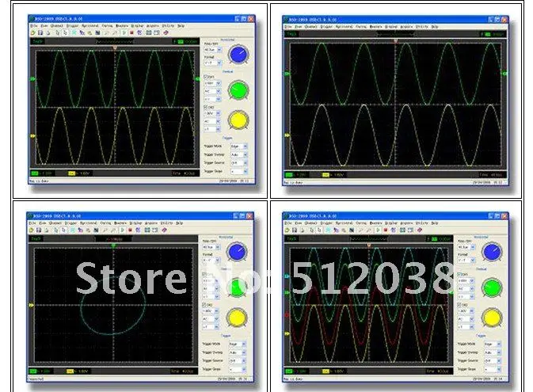This screenshot has width=533, height=392.
Task: Toggle the CH2 checkbox in top-left window
Action: click(x=206, y=107)
